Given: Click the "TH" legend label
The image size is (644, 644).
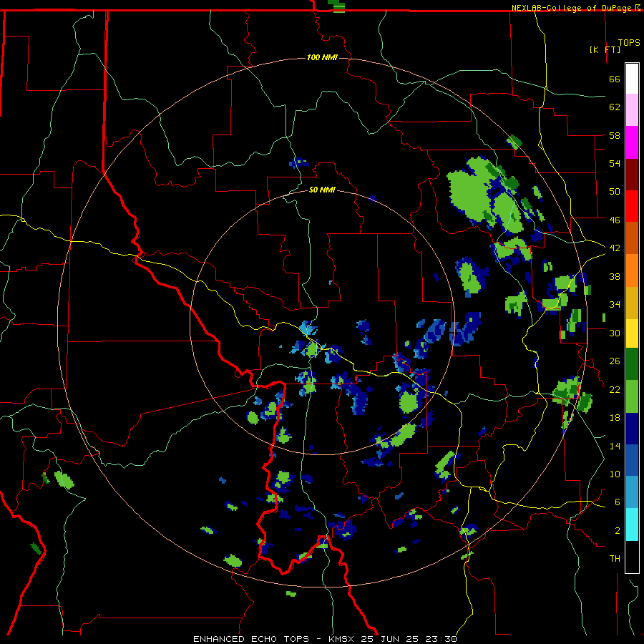Looking at the screenshot, I should tap(615, 558).
